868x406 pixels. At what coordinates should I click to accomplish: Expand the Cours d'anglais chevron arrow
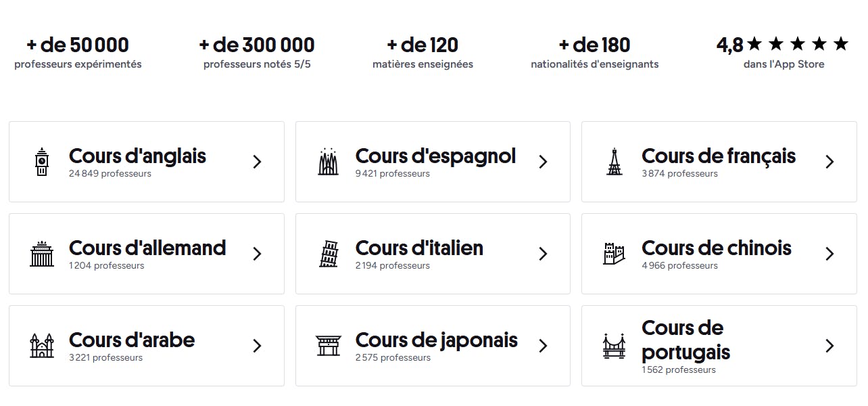pos(257,162)
